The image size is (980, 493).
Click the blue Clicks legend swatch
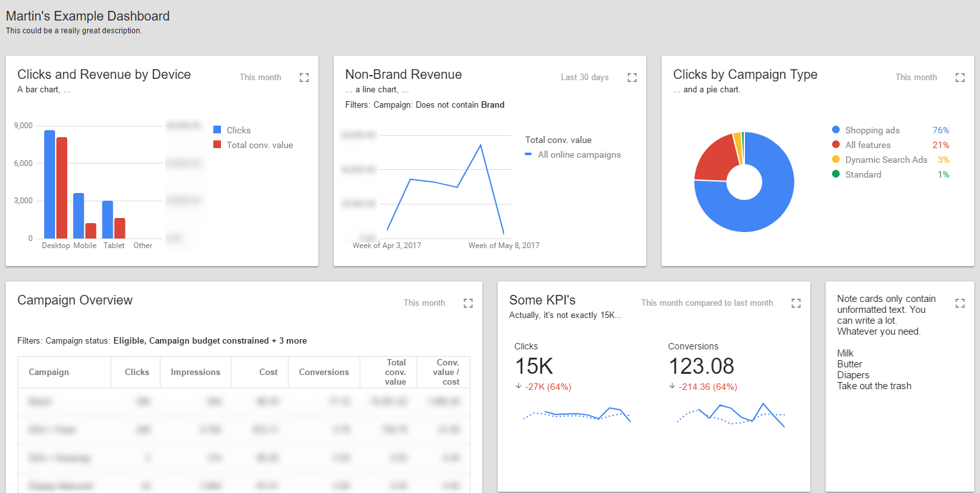click(x=217, y=130)
